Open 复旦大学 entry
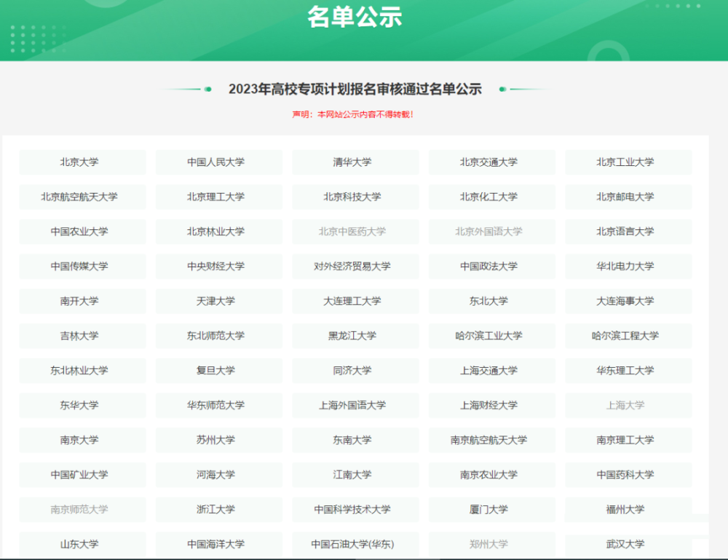This screenshot has width=728, height=560. coord(219,371)
